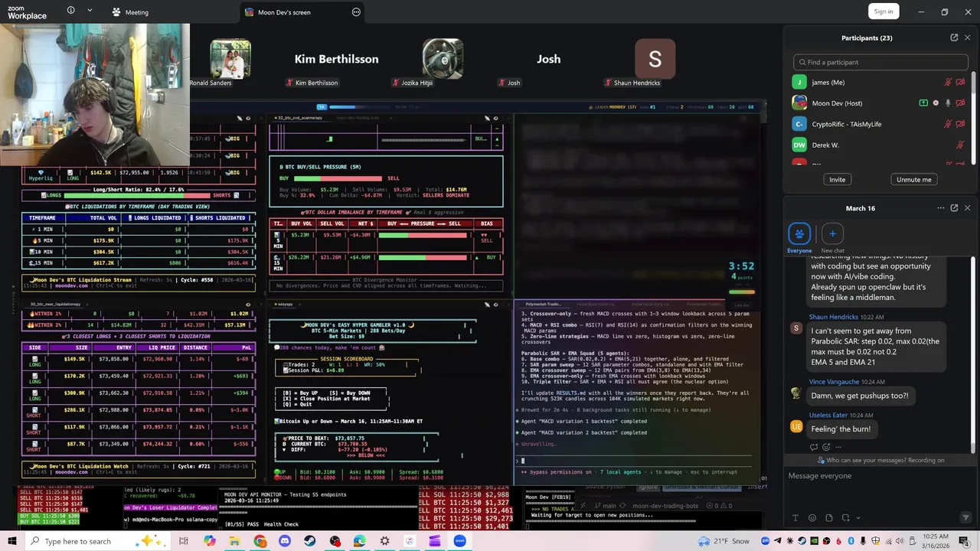The width and height of the screenshot is (980, 551).
Task: Click the Invite button
Action: tap(838, 179)
